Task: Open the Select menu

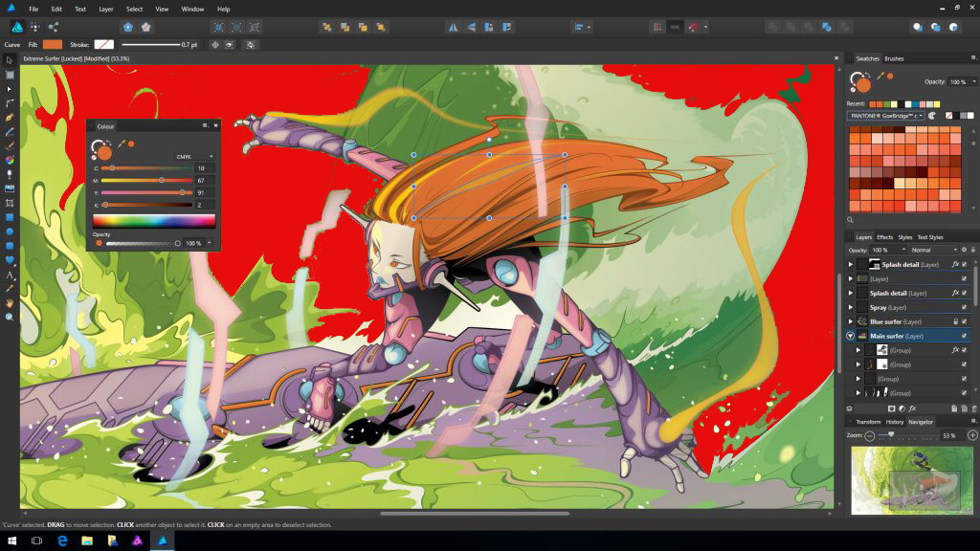Action: point(134,9)
